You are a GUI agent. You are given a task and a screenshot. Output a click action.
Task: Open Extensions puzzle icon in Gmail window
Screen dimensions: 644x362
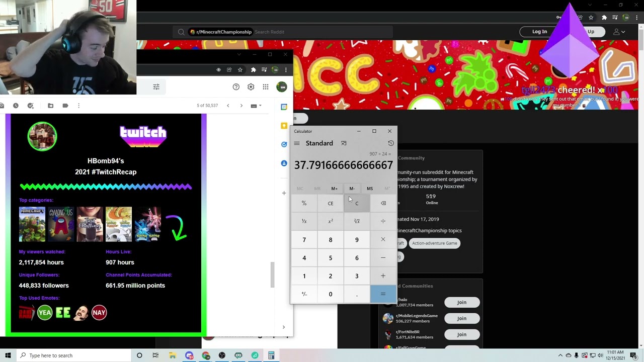pyautogui.click(x=253, y=70)
